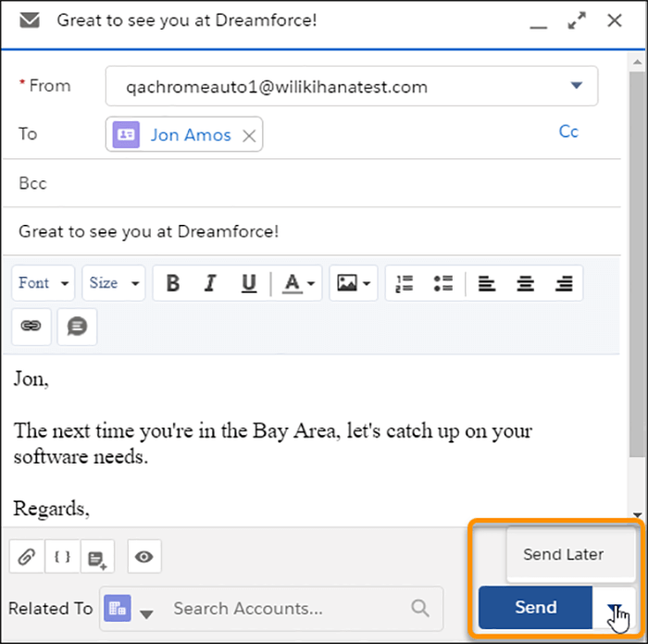The width and height of the screenshot is (648, 644).
Task: Insert a bulleted list
Action: pos(443,283)
